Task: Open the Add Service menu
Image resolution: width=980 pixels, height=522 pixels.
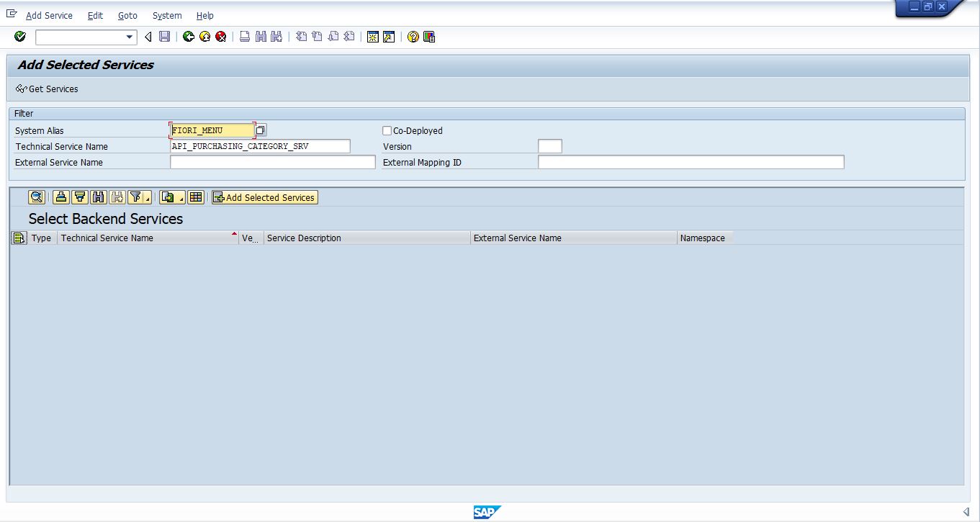Action: [x=49, y=15]
